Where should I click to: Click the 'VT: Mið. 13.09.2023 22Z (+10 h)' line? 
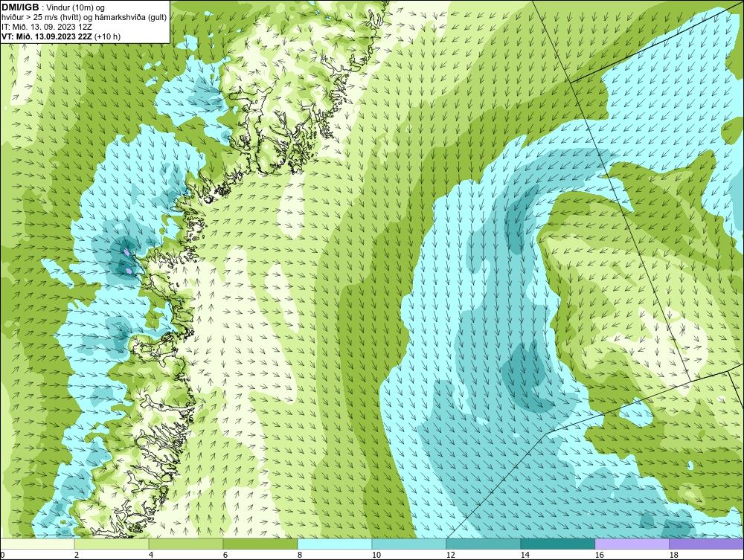pyautogui.click(x=61, y=36)
